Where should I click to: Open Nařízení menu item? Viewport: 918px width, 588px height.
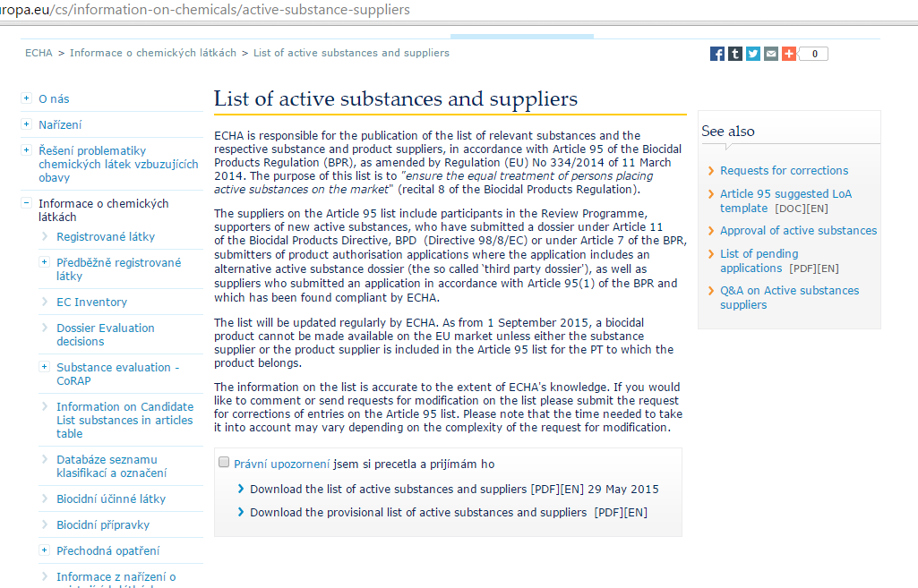click(x=60, y=124)
